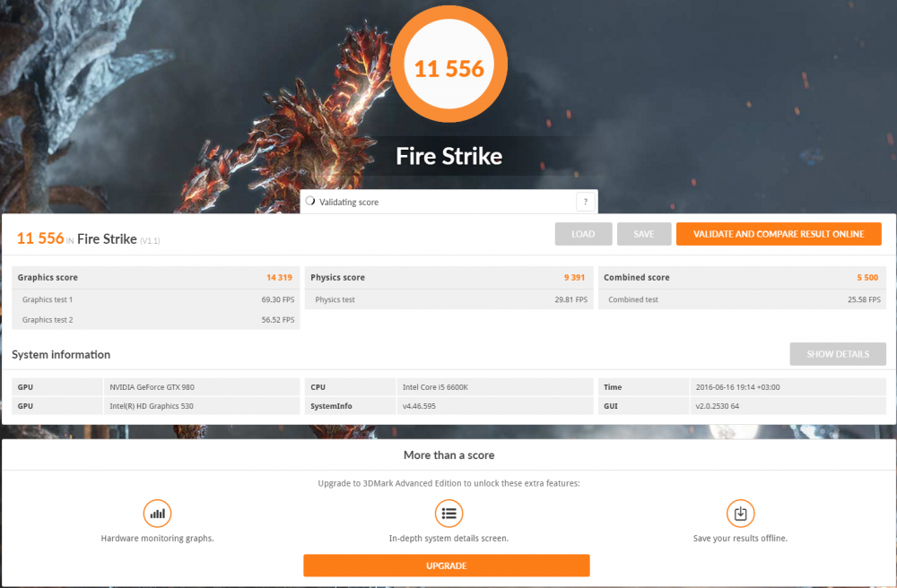Viewport: 897px width, 588px height.
Task: Click the System information heading
Action: (61, 354)
